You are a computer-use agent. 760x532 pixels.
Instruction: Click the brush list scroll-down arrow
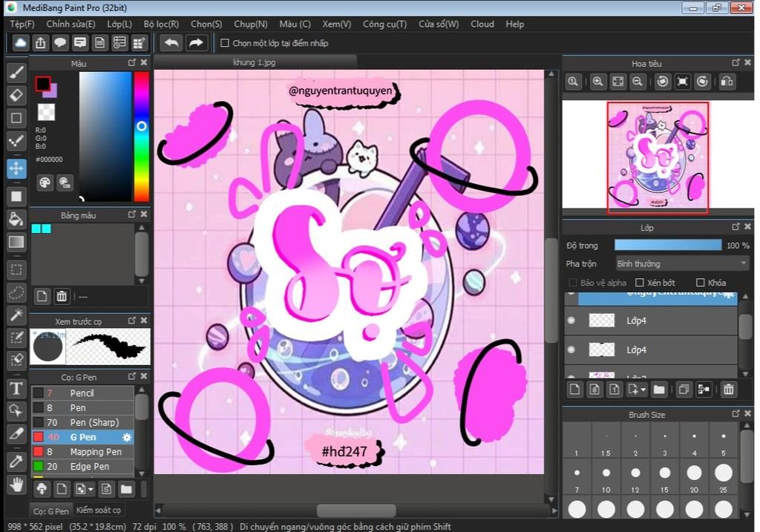(x=142, y=473)
